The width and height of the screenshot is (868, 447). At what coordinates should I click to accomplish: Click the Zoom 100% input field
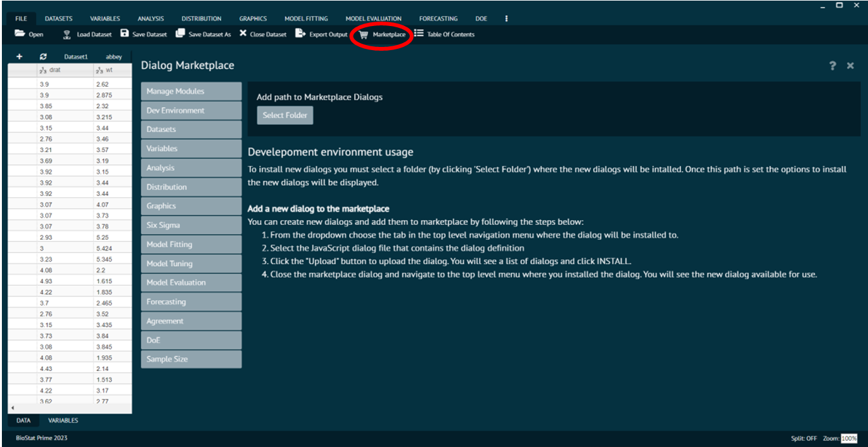tap(849, 438)
